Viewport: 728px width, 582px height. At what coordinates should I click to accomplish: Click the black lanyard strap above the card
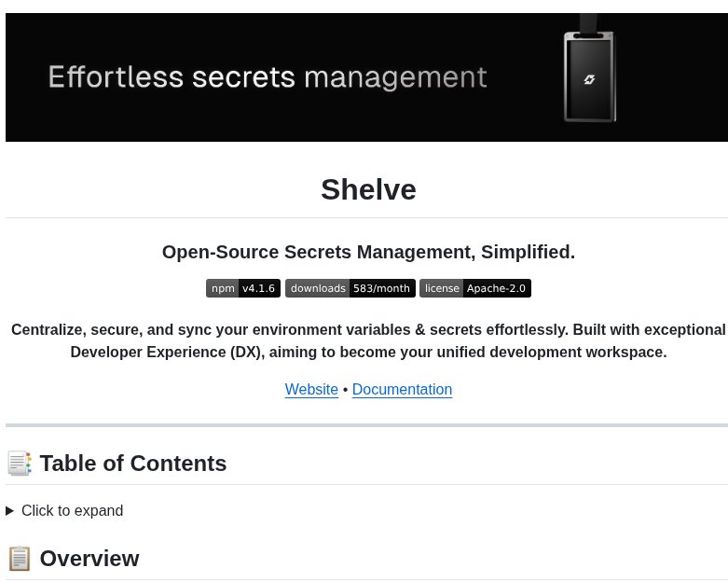588,22
